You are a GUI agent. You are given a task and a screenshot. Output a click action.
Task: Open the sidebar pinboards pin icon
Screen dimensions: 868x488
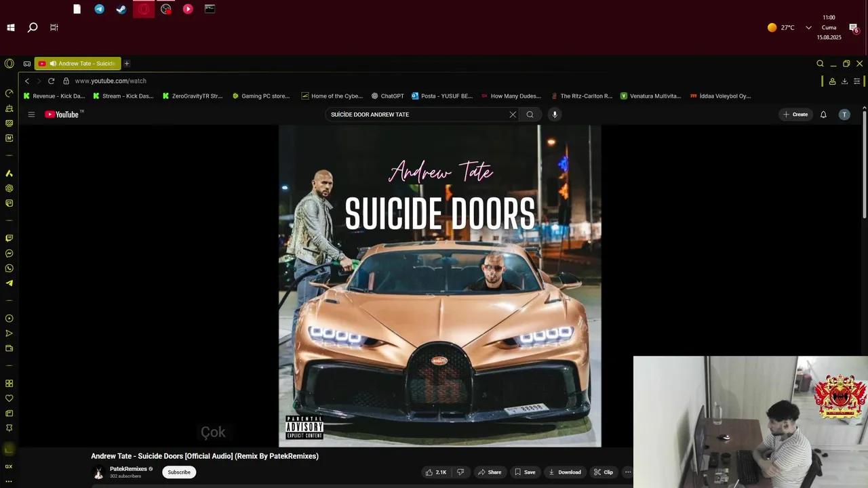(x=9, y=428)
